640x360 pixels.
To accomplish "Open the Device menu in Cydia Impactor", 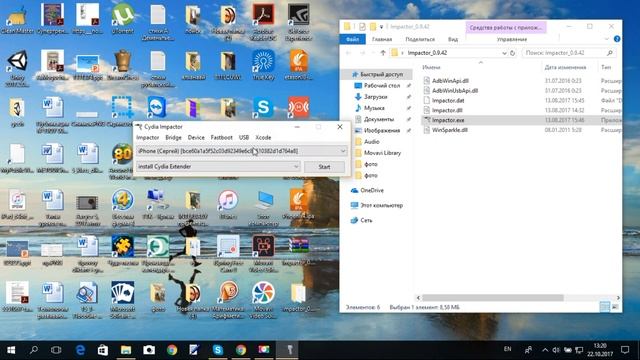I will tap(196, 138).
